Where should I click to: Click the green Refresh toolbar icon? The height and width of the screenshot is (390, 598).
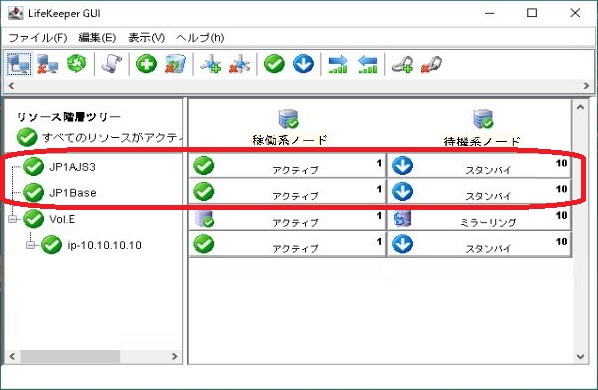(76, 63)
